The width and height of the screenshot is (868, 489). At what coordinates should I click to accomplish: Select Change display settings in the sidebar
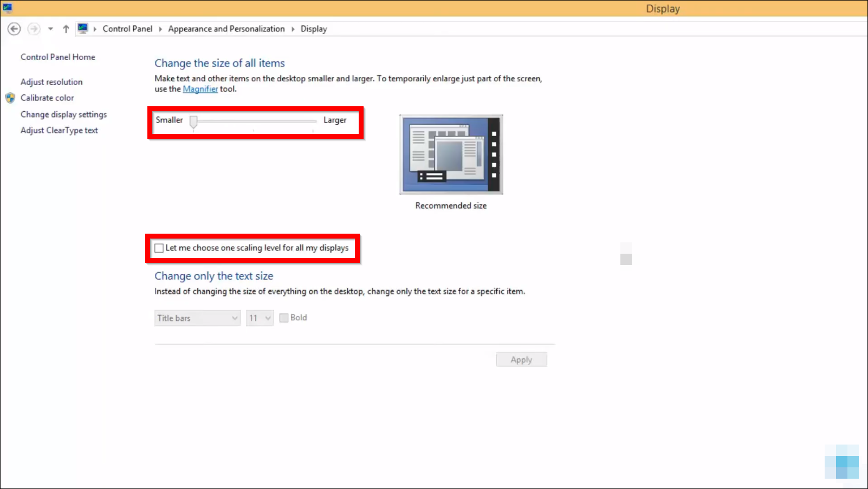click(x=63, y=114)
